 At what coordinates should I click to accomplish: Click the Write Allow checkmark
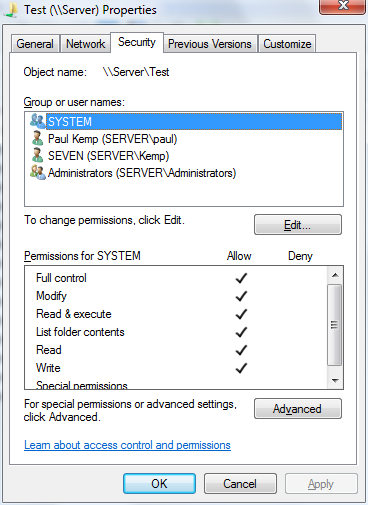[x=241, y=368]
